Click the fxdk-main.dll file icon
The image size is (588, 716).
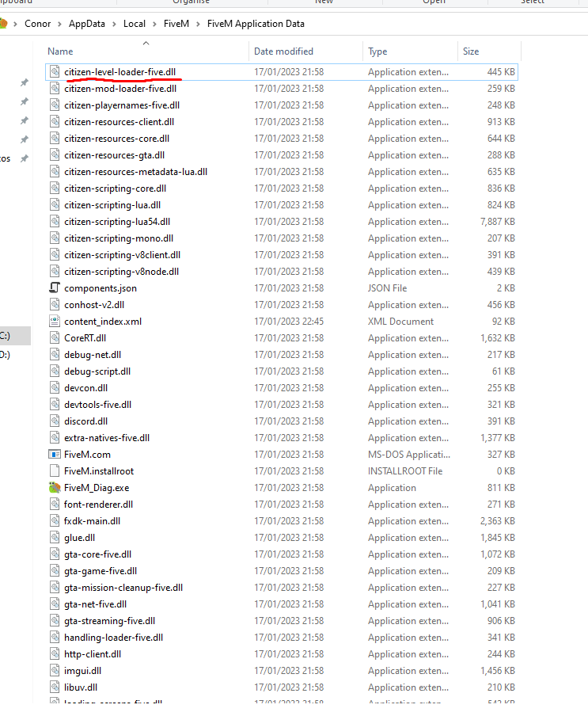coord(55,521)
